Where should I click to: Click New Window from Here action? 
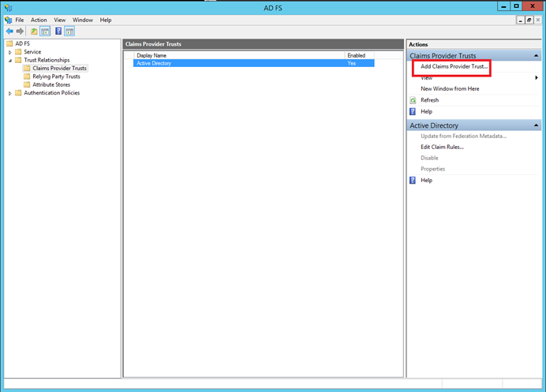pyautogui.click(x=450, y=89)
